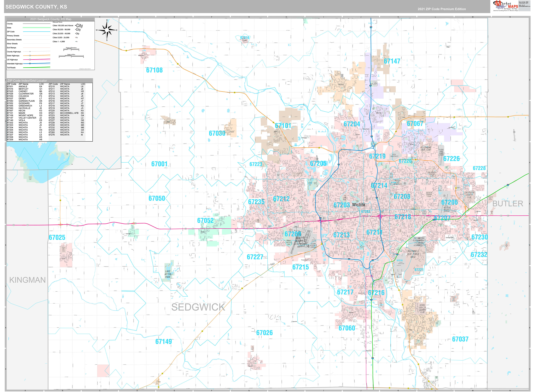Viewport: 535px width, 392px height.
Task: Click 'MCCONNELL AFB' in the ZIP index table
Action: pos(69,113)
